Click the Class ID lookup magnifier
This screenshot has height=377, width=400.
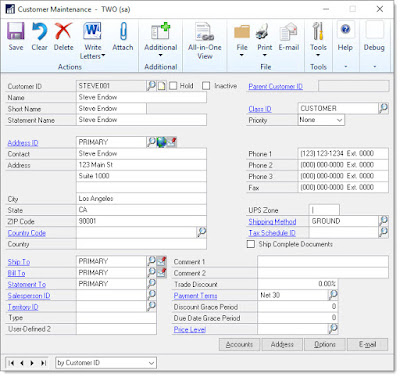tap(384, 108)
